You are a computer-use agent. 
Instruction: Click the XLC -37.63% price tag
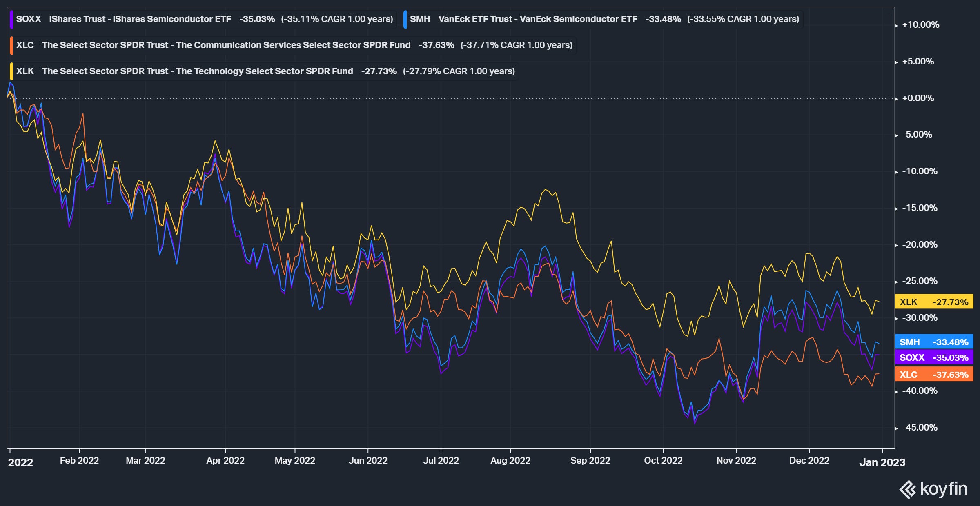click(933, 375)
